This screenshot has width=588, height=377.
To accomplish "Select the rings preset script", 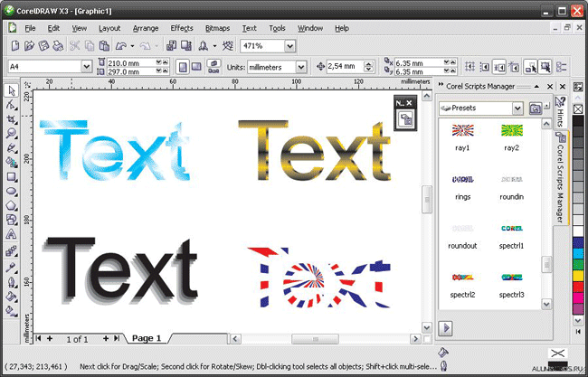I will pyautogui.click(x=462, y=186).
